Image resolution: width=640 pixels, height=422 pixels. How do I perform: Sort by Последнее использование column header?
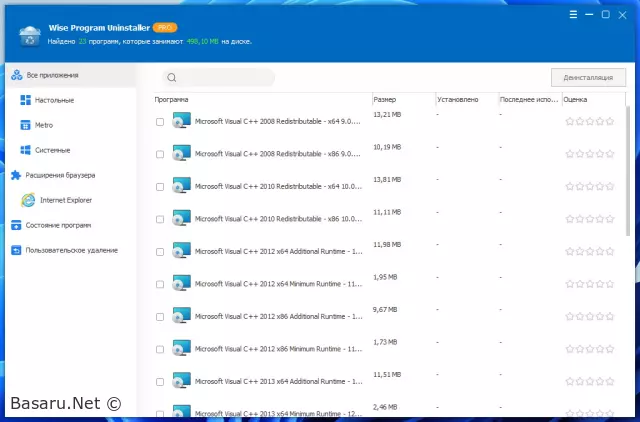[x=530, y=100]
